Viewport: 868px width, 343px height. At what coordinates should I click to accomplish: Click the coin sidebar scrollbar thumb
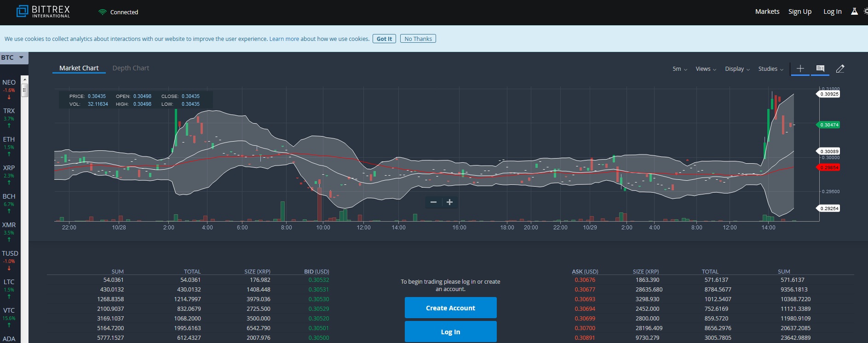(25, 90)
